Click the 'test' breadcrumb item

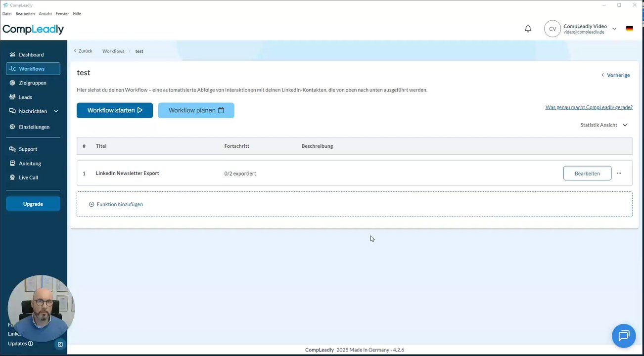(x=139, y=51)
